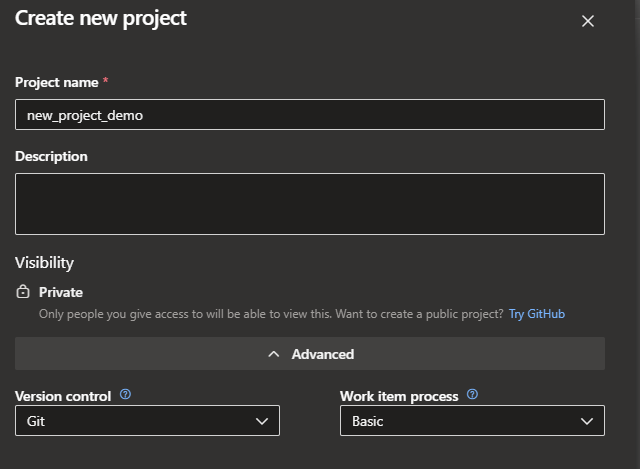
Task: Click the Description label
Action: point(51,156)
